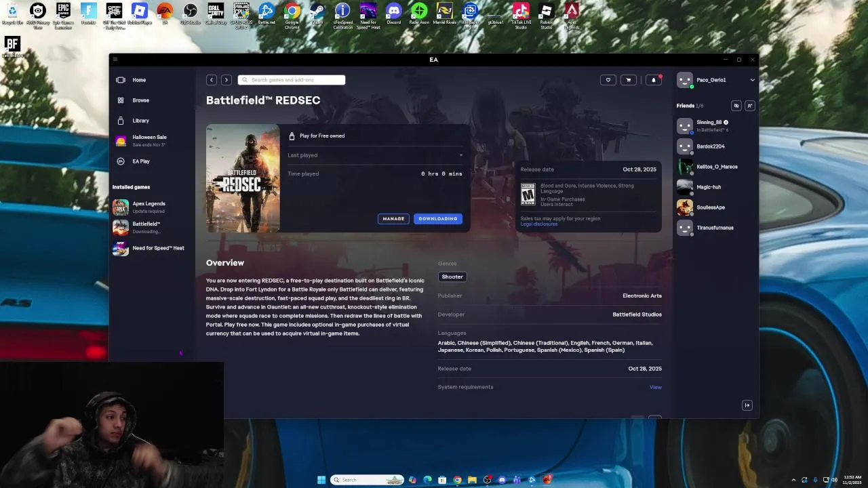Open Need for Speed Heat desktop icon
This screenshot has width=868, height=488.
click(368, 16)
